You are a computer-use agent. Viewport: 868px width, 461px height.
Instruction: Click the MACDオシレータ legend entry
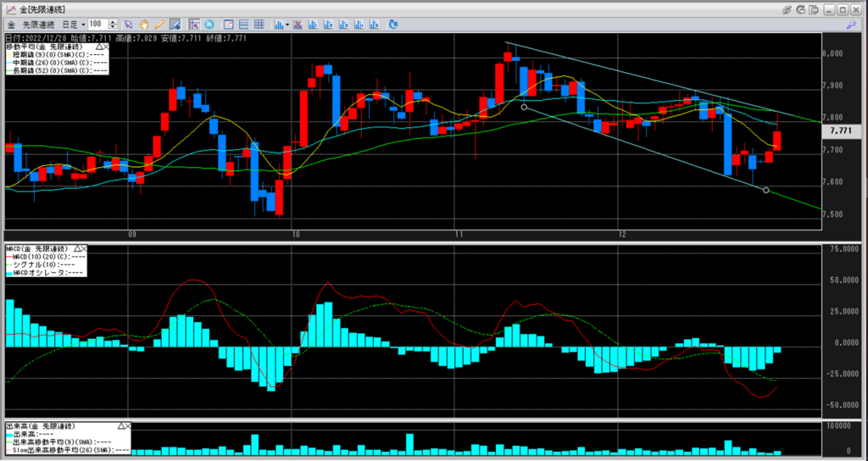[x=46, y=272]
